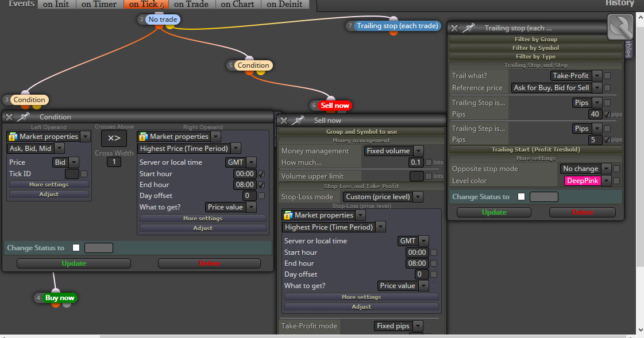Pick the DeepPink level color swatch
This screenshot has width=644, height=338.
583,181
